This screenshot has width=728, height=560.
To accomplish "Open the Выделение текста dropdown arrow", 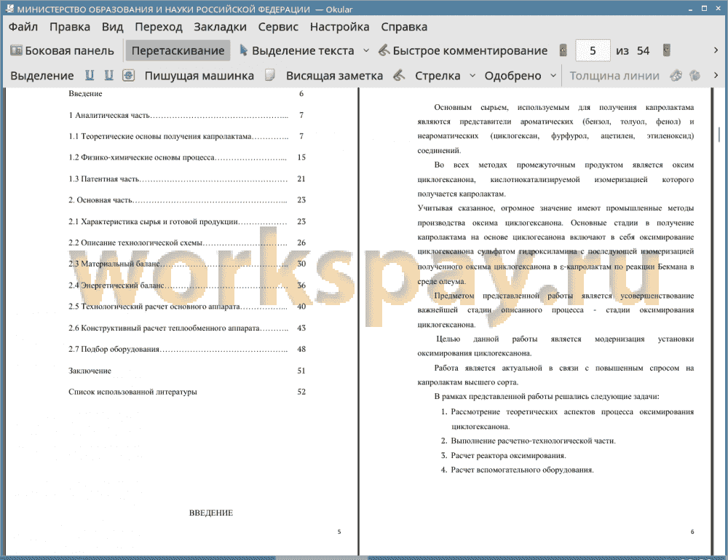I will pyautogui.click(x=366, y=51).
